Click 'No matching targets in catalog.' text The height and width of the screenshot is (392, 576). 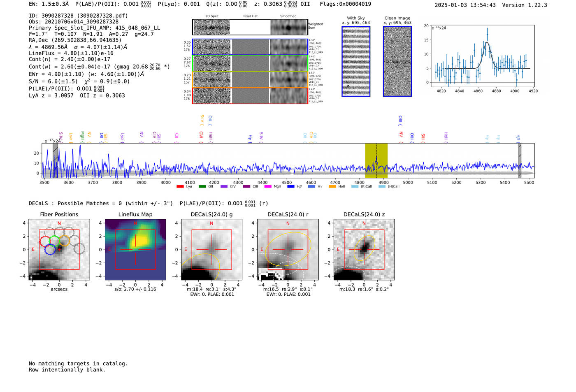tap(78, 364)
